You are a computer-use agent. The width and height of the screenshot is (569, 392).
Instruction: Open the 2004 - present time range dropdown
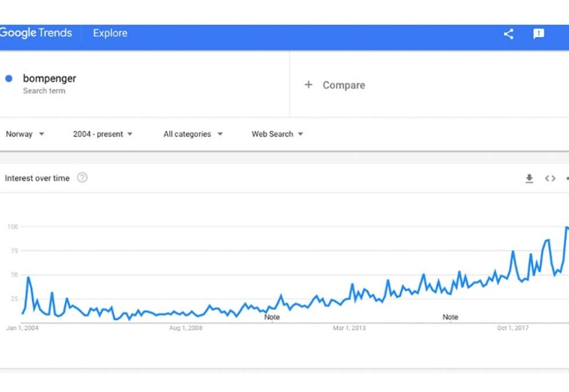103,134
